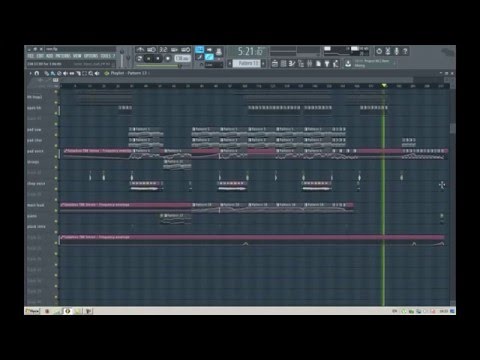This screenshot has height=360, width=480.
Task: Select the delete tool in playlist toolbar
Action: click(59, 73)
